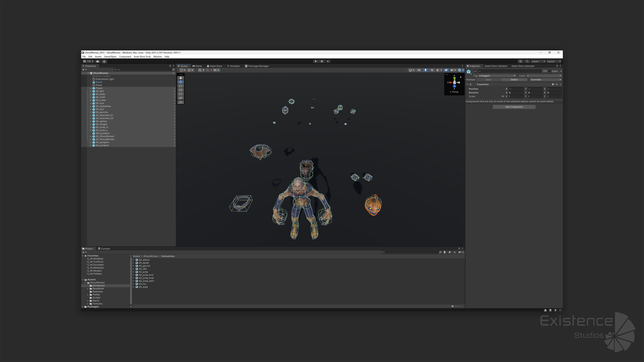Open the GameObject menu
Viewport: 644px width, 362px height.
[110, 57]
